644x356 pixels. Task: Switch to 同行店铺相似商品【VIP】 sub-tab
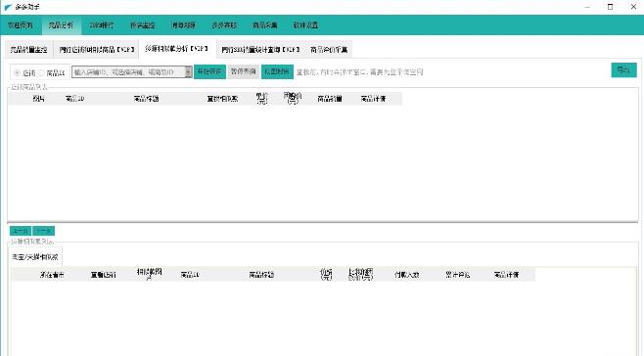(97, 50)
